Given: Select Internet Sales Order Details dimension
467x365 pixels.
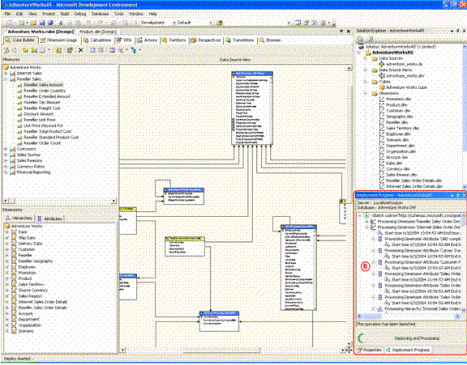Looking at the screenshot, I should click(43, 302).
